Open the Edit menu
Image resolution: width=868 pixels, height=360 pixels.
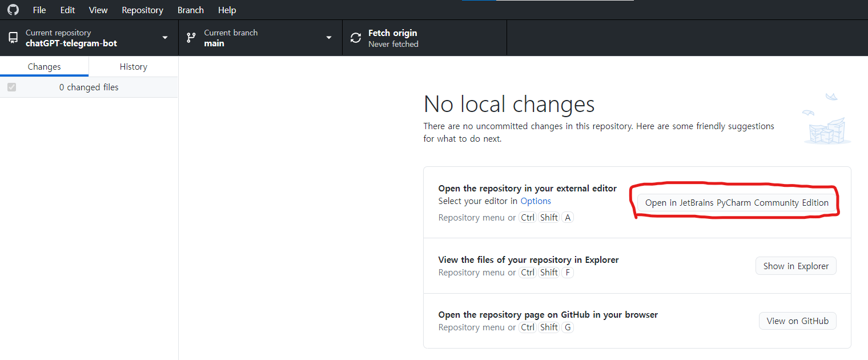pos(67,10)
